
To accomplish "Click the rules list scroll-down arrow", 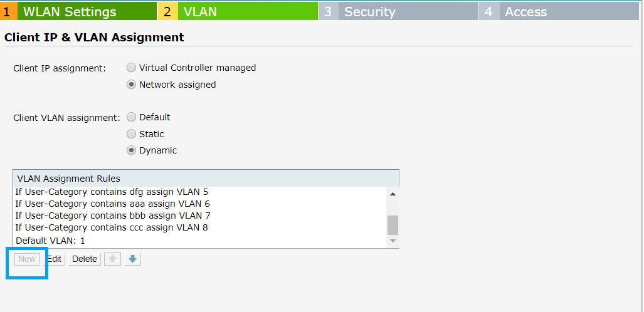I will tap(393, 241).
